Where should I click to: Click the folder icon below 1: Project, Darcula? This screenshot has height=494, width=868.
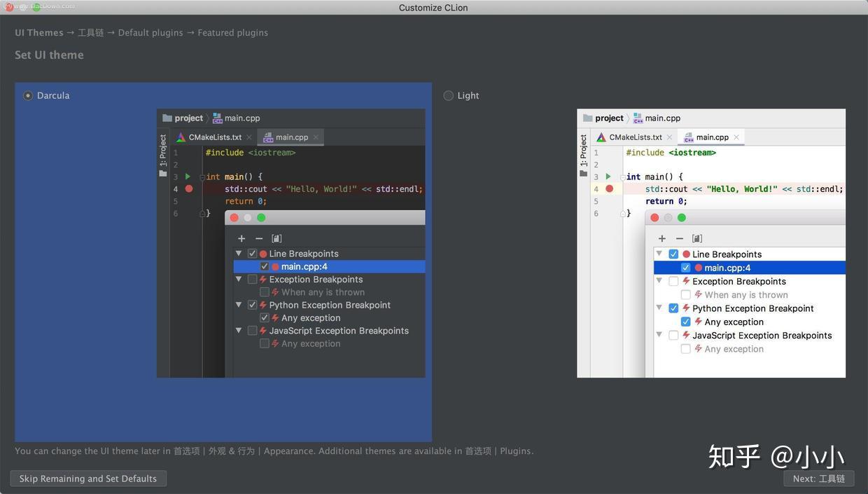[x=163, y=173]
